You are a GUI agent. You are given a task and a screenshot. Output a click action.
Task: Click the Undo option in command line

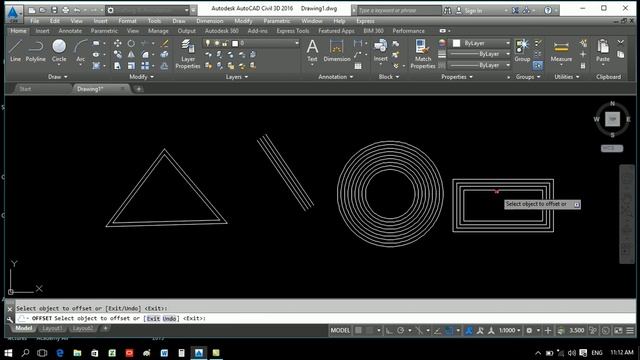(169, 318)
